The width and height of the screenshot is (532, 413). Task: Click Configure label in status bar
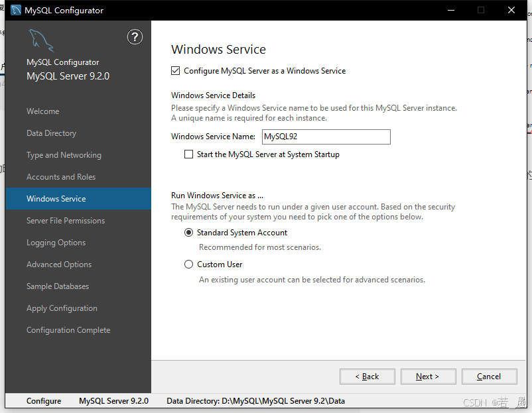click(x=44, y=401)
